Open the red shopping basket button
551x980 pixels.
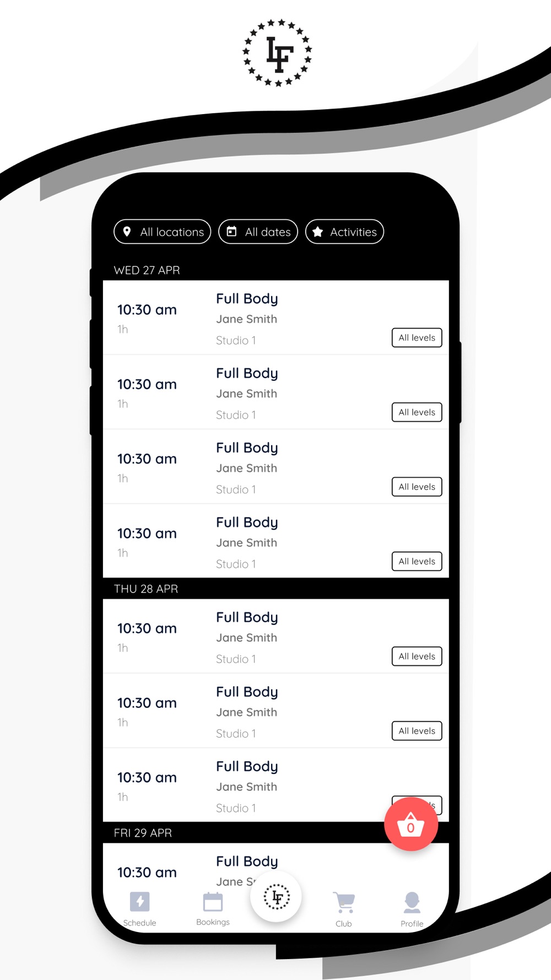coord(411,824)
